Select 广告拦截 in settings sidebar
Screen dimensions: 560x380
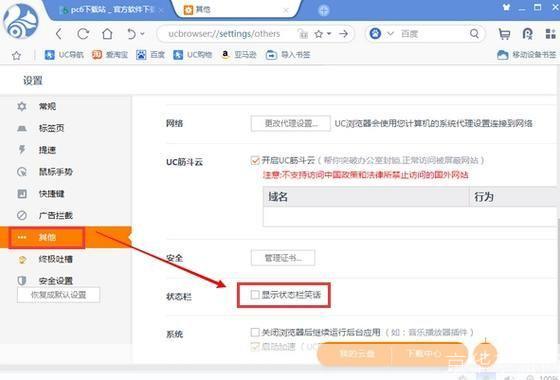[x=66, y=215]
